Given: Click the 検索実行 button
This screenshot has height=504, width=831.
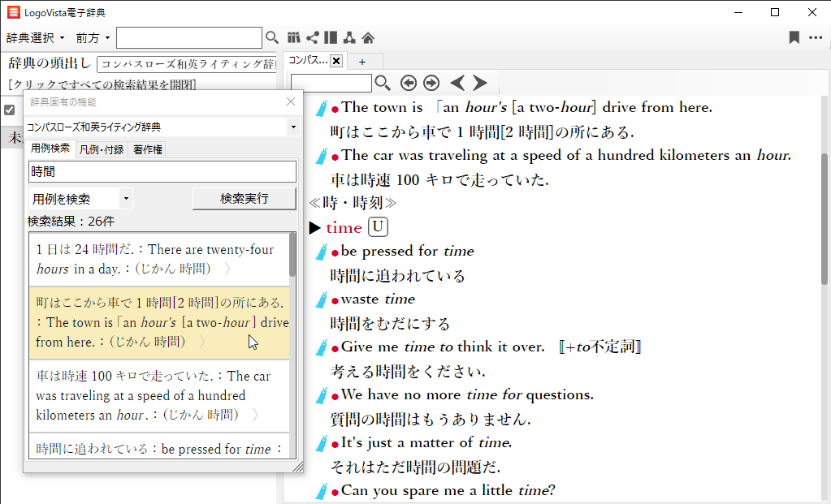Looking at the screenshot, I should [245, 199].
